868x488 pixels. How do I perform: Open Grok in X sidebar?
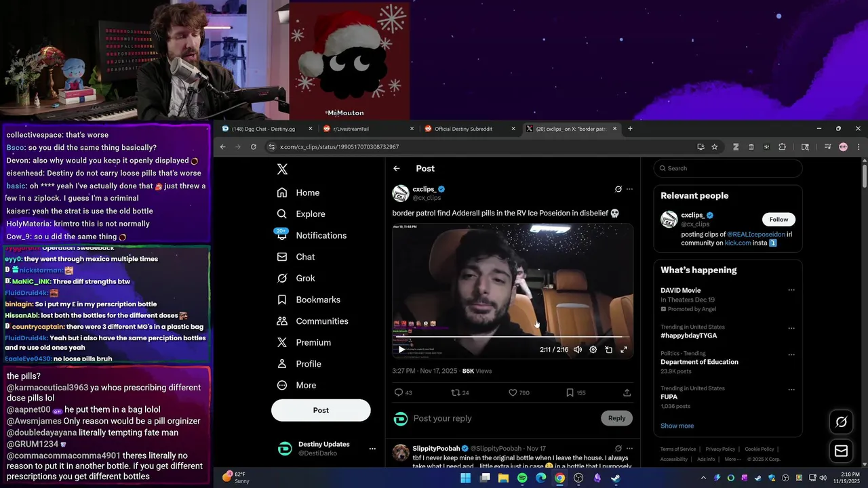[296, 279]
